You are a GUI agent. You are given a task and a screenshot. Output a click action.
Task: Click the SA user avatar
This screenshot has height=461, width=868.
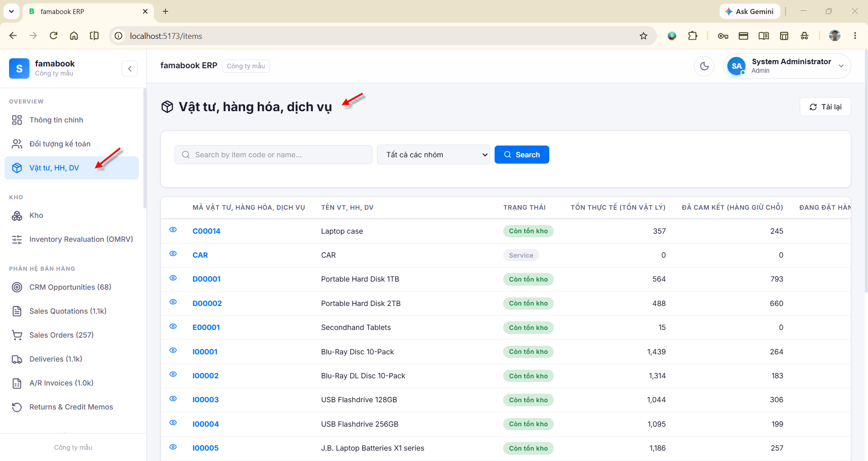[x=736, y=66]
